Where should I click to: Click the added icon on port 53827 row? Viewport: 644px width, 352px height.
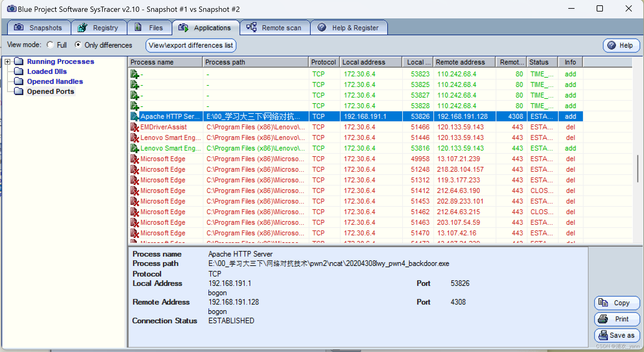pos(135,95)
